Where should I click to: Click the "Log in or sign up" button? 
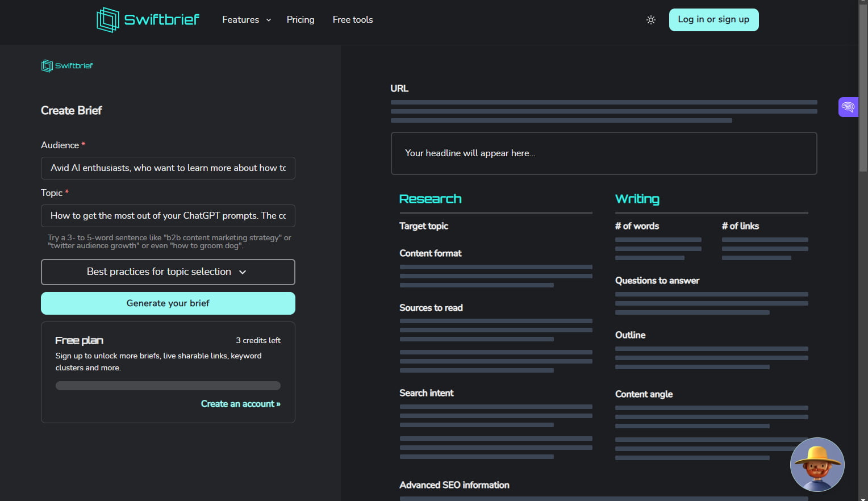(713, 19)
